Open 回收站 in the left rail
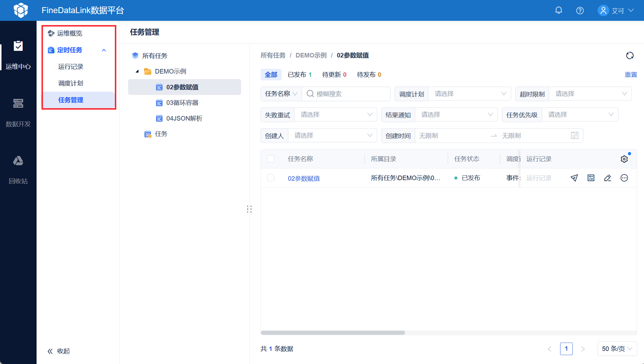 (18, 170)
